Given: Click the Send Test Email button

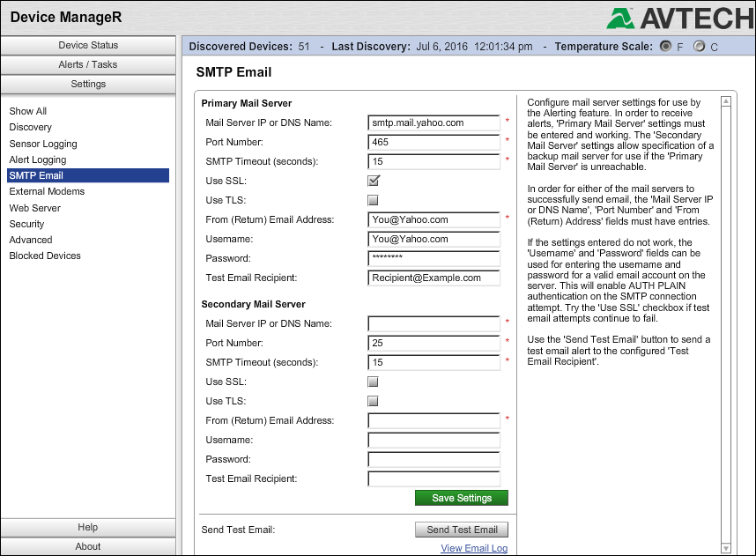Looking at the screenshot, I should click(462, 530).
